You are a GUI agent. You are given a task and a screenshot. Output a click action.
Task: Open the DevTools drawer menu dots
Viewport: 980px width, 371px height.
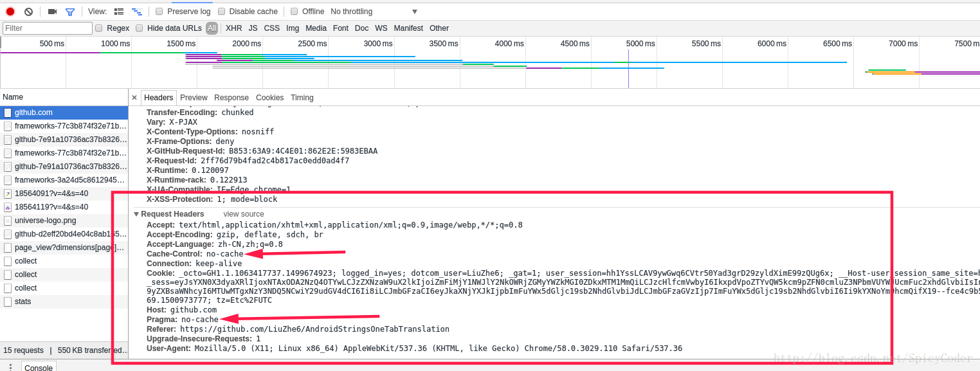point(10,367)
